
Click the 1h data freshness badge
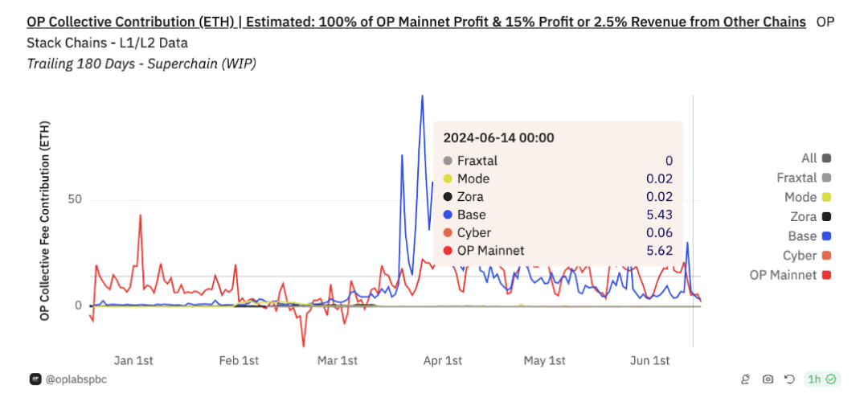click(814, 379)
